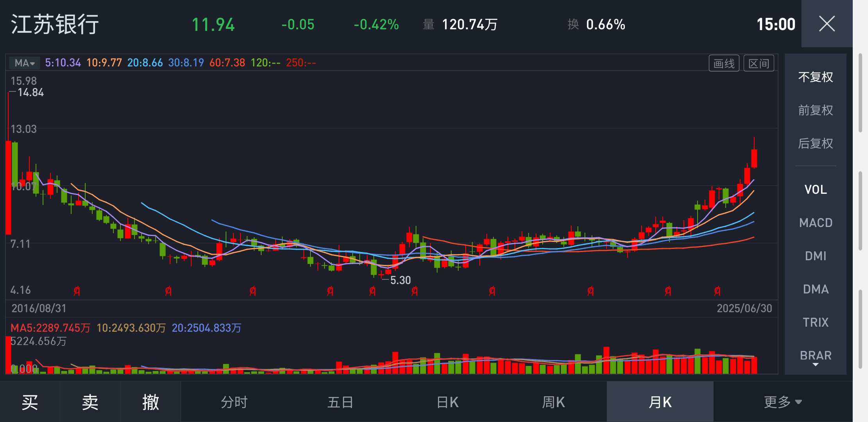Switch to the DMA indicator
This screenshot has height=422, width=868.
pyautogui.click(x=816, y=289)
